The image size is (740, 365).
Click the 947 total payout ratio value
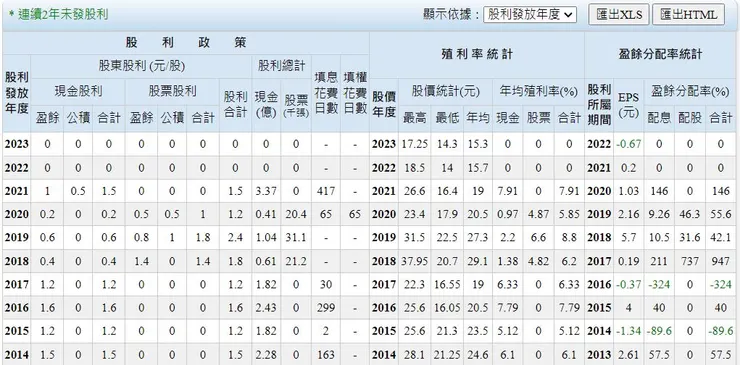(720, 261)
